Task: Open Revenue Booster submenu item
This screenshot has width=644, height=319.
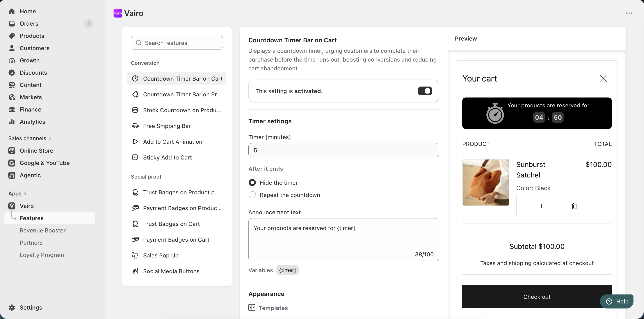Action: [43, 230]
